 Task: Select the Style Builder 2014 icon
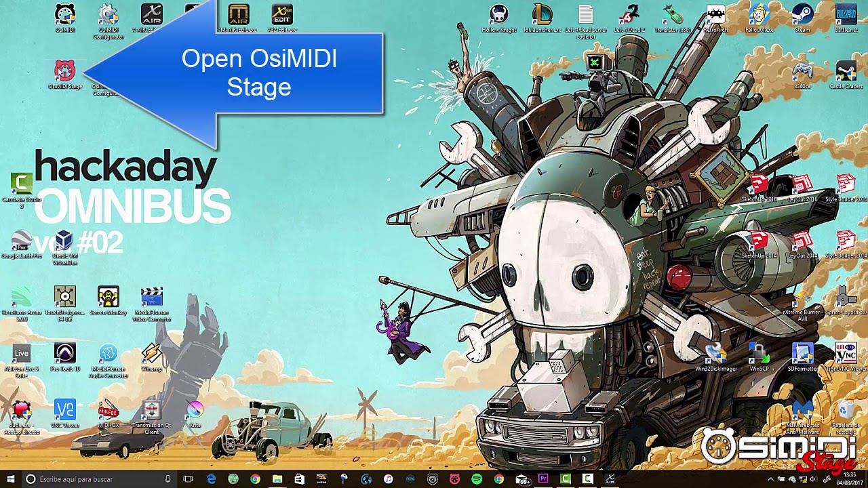(846, 245)
